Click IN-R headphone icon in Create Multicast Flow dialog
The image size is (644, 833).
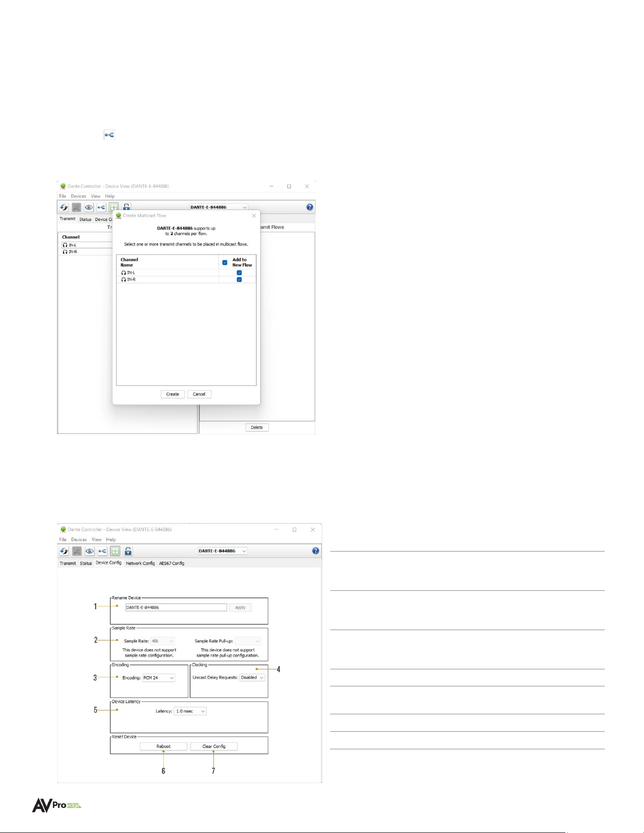tap(124, 280)
